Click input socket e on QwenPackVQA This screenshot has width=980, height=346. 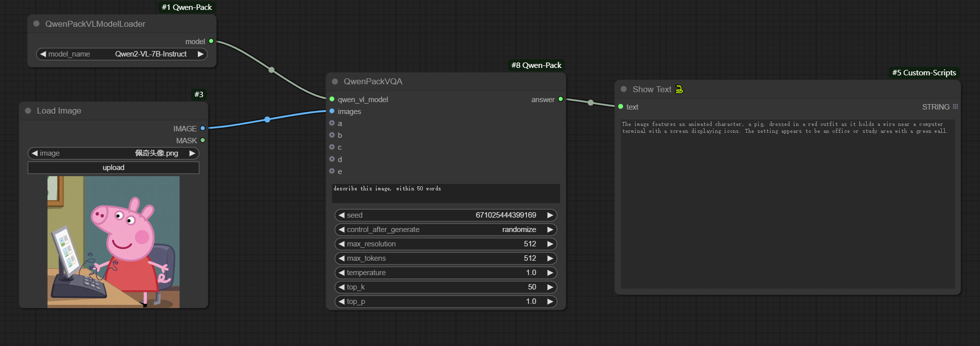(332, 171)
